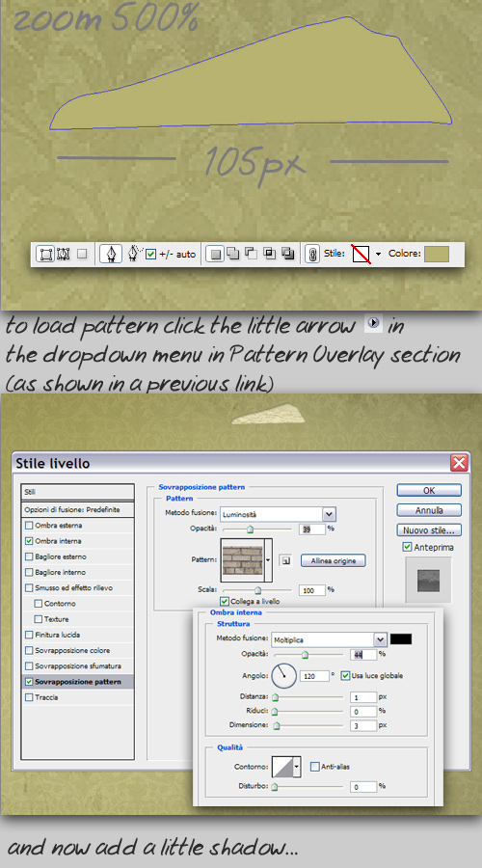482x868 pixels.
Task: Click Ombra interna Opacità value field
Action: 363,654
